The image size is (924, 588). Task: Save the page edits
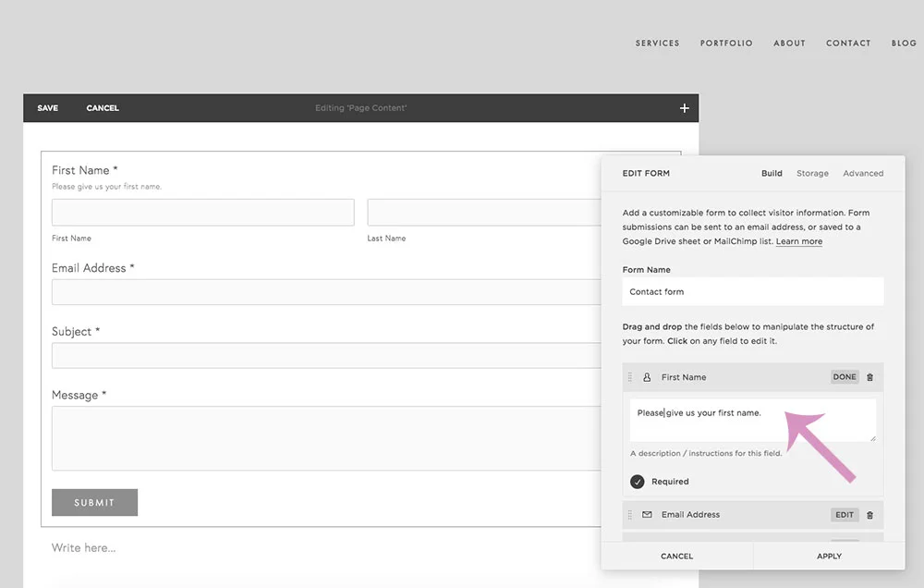click(47, 108)
